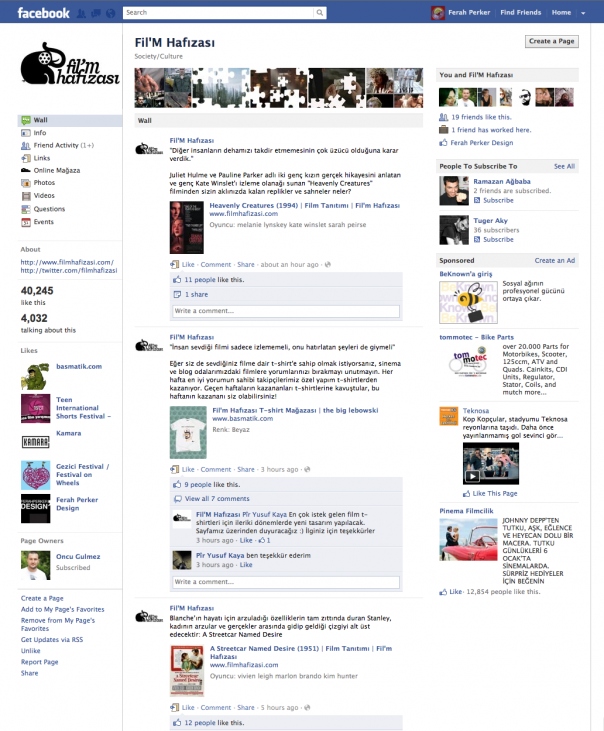Subscribe to Tuger Aky
Screen dimensions: 604x731
click(498, 240)
